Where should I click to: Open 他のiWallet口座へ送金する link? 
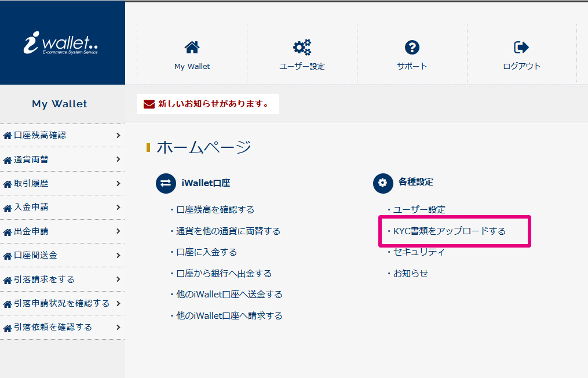(x=229, y=295)
